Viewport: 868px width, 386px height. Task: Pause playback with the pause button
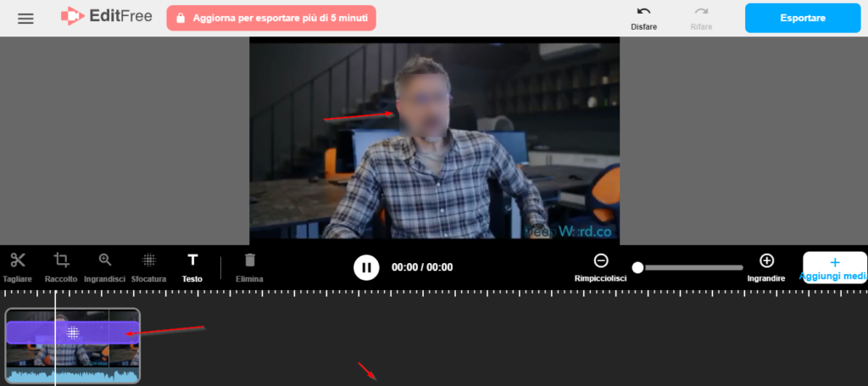click(366, 267)
